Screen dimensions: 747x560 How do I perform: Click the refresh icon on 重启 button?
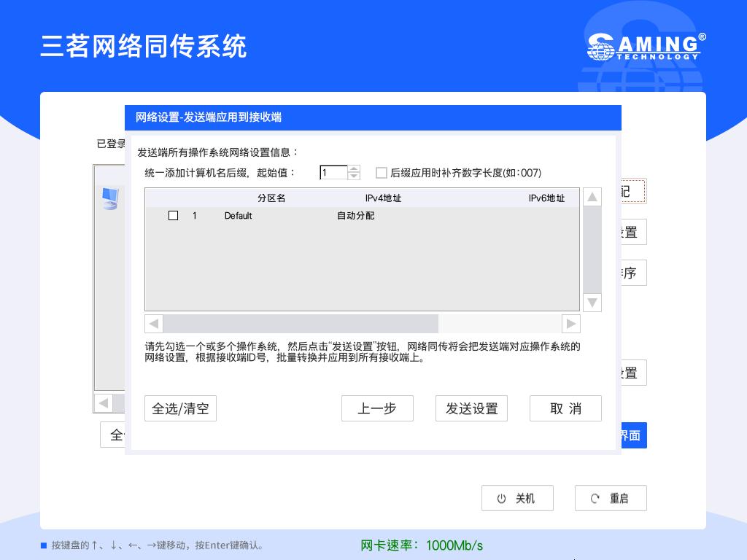click(595, 499)
